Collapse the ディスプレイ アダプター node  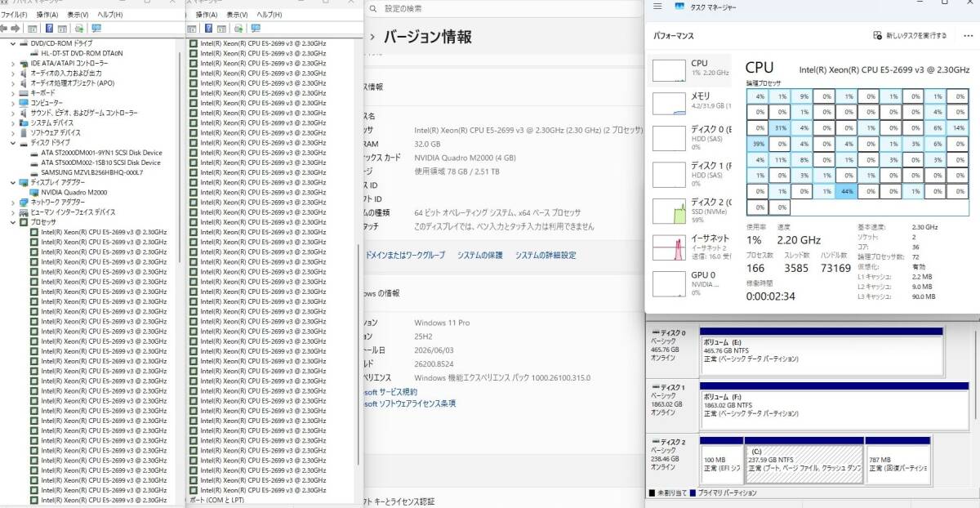click(x=13, y=182)
